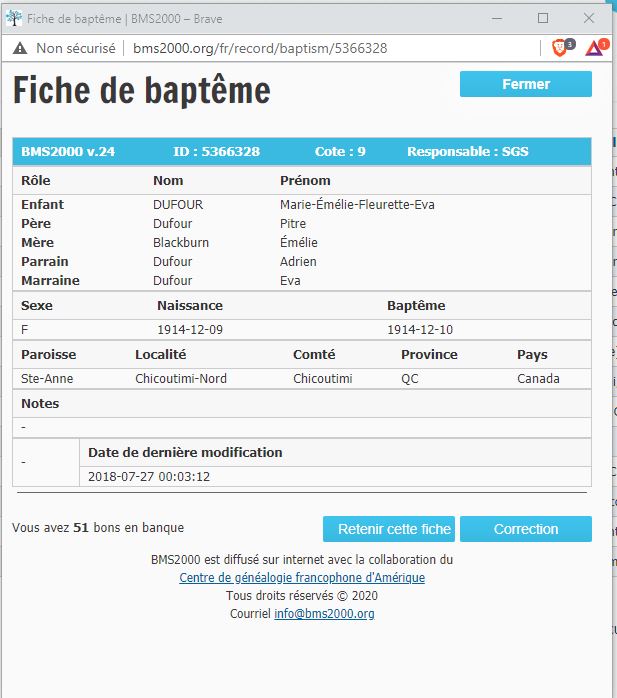Click the Comté value Chicoutimi

pyautogui.click(x=323, y=378)
